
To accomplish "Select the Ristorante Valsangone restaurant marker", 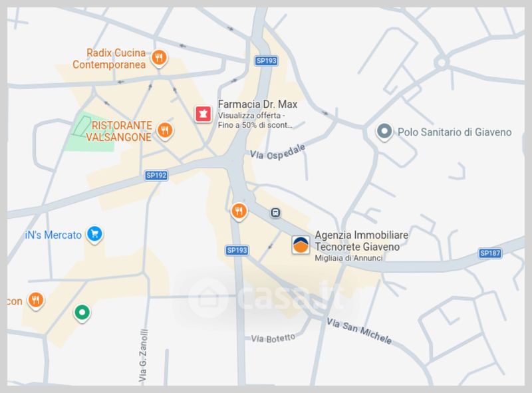I will [x=165, y=131].
